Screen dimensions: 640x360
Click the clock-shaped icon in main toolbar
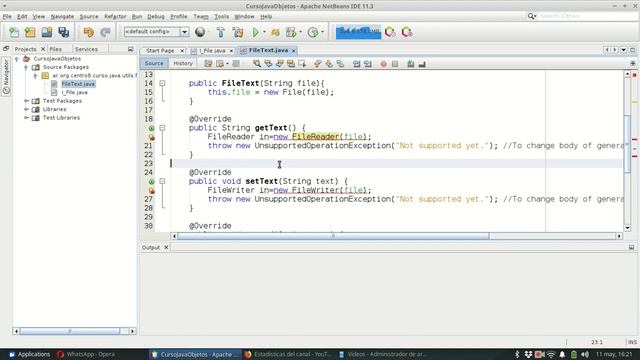(313, 32)
